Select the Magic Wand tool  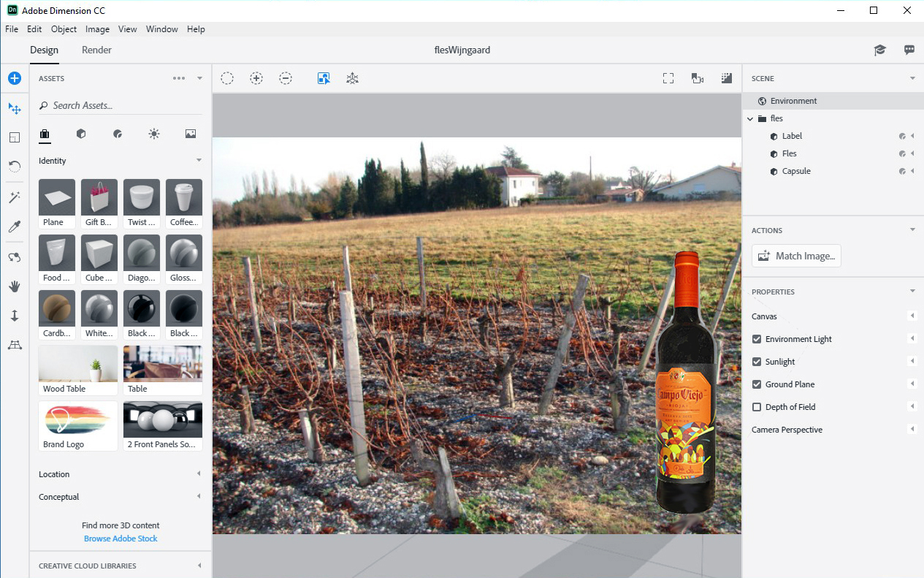click(x=15, y=197)
